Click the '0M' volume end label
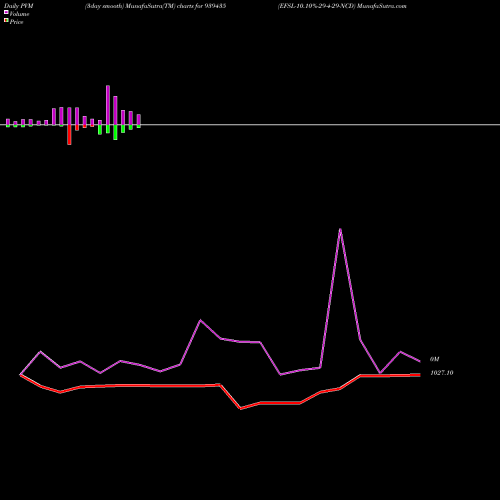The width and height of the screenshot is (500, 500). click(434, 359)
